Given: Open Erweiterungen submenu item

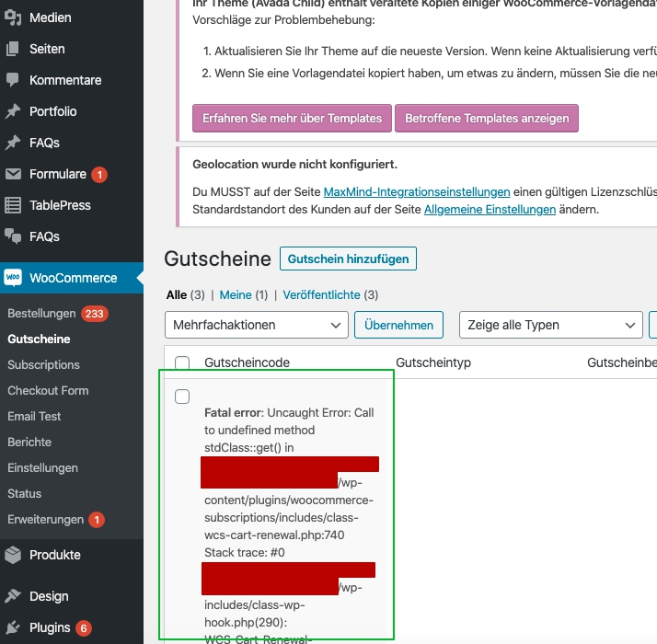Looking at the screenshot, I should (x=46, y=520).
